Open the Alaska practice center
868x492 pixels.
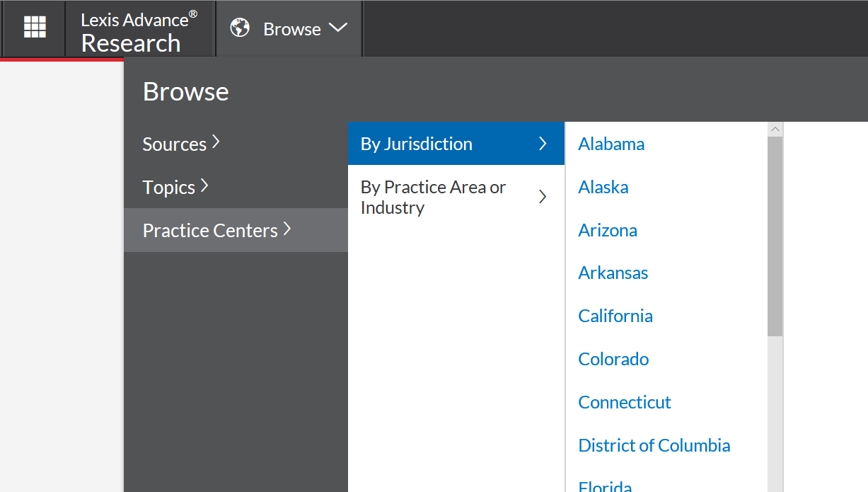point(603,187)
